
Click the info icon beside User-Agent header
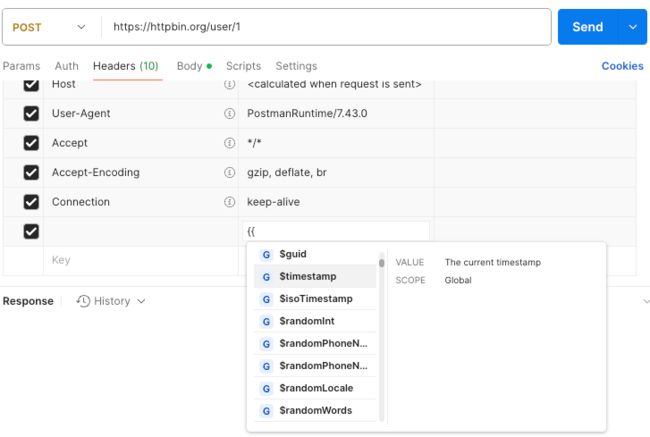click(x=229, y=113)
